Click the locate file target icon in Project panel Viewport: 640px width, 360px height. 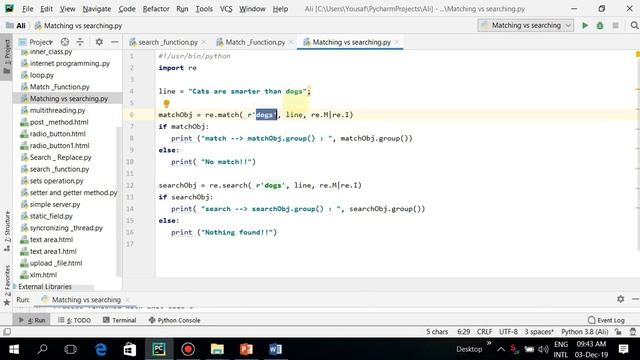coord(65,42)
